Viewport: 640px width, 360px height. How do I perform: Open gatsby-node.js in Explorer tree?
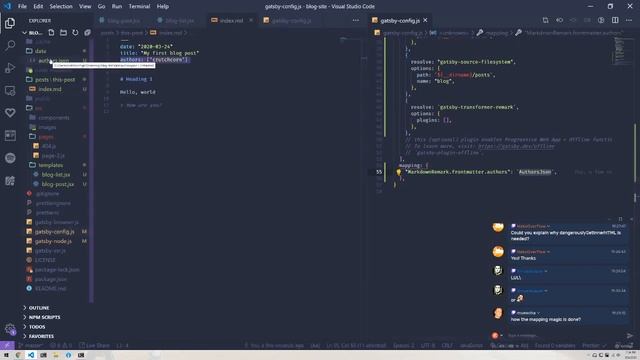coord(53,241)
